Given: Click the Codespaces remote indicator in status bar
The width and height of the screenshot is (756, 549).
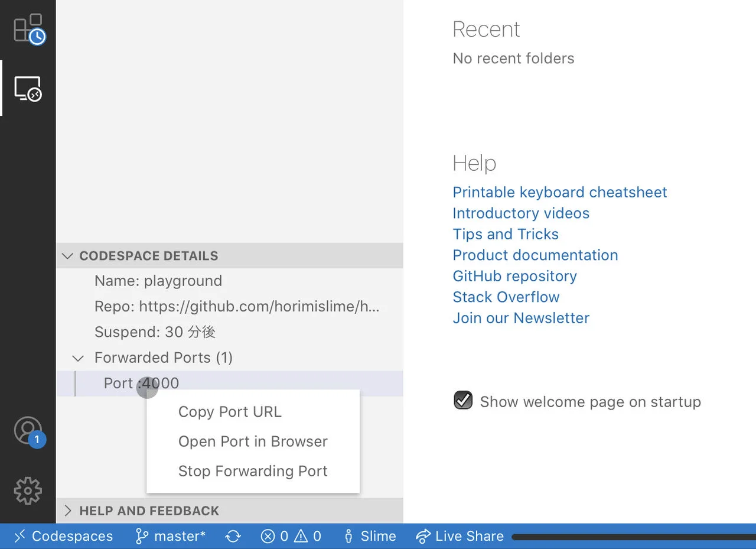Looking at the screenshot, I should click(63, 536).
